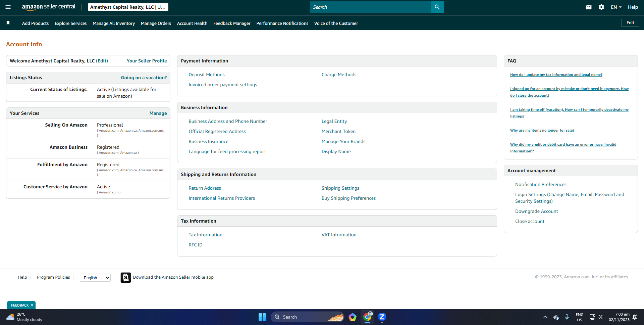644x325 pixels.
Task: Open Program Policies in the footer
Action: 53,277
